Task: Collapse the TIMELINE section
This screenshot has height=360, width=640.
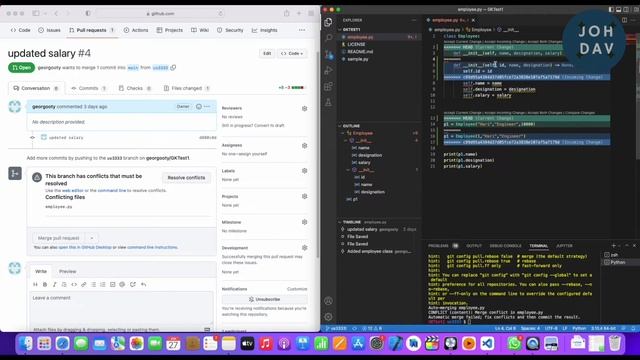Action: (340, 222)
